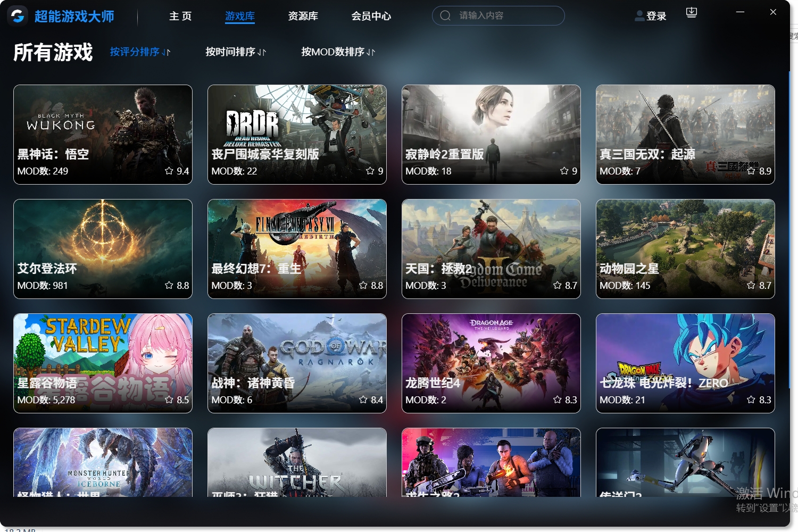
Task: Click the magnifier icon in search box
Action: pos(445,15)
